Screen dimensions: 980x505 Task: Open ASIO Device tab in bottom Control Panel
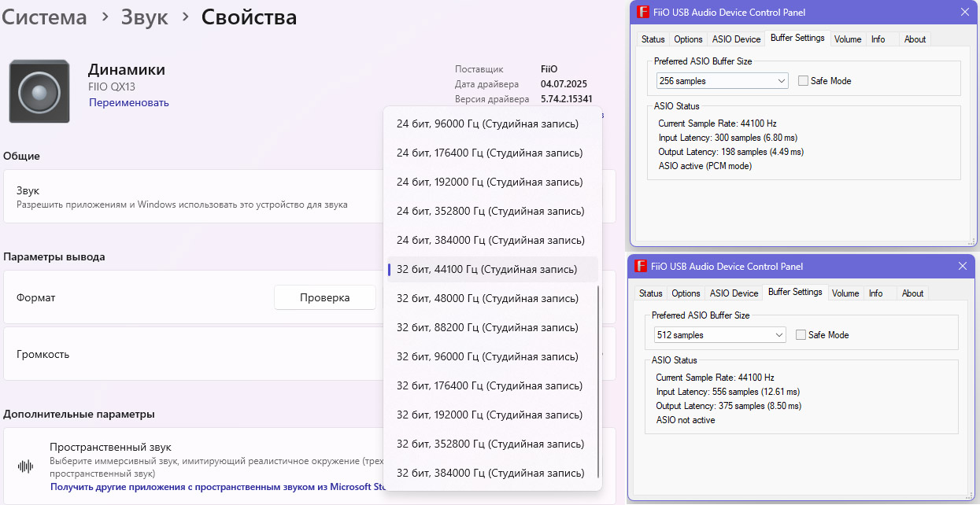pos(734,293)
